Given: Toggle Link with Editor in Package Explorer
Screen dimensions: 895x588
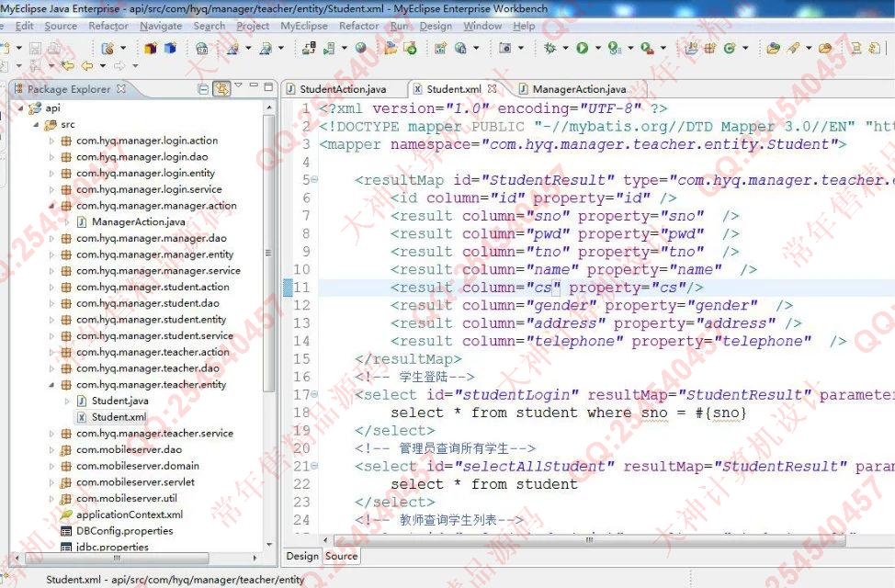Looking at the screenshot, I should [x=221, y=89].
